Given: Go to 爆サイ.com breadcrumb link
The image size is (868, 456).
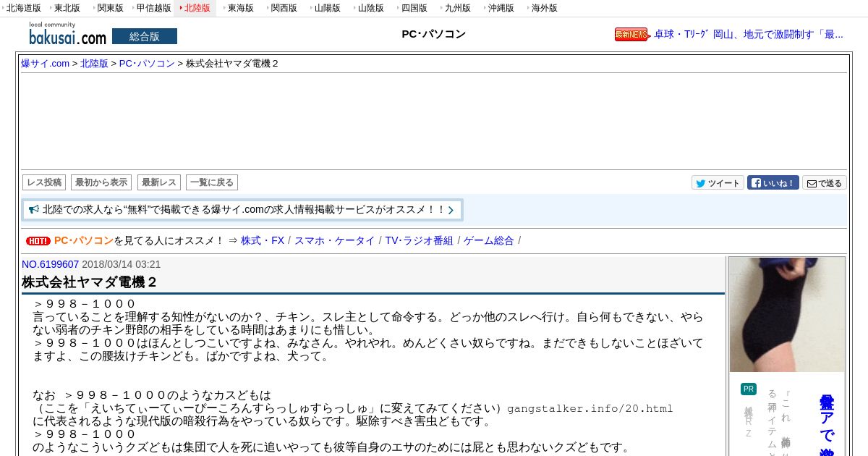Looking at the screenshot, I should pos(45,64).
